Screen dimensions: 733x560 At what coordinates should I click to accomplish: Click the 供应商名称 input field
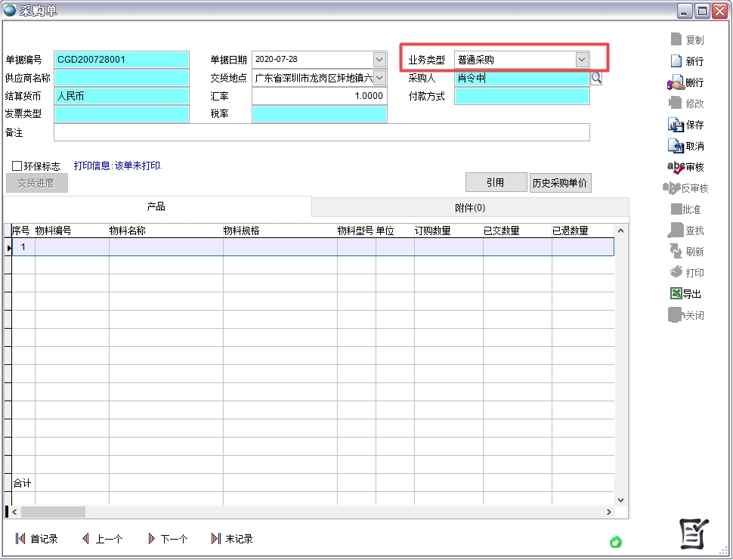coord(121,78)
